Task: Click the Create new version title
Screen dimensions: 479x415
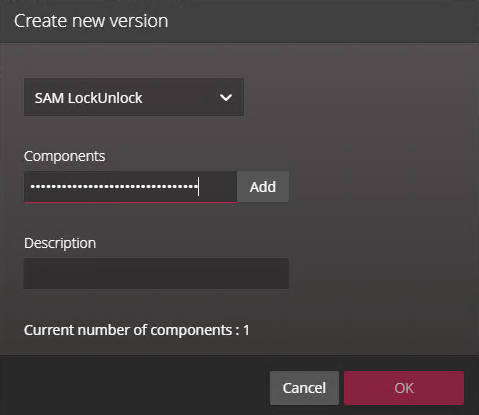Action: click(91, 21)
